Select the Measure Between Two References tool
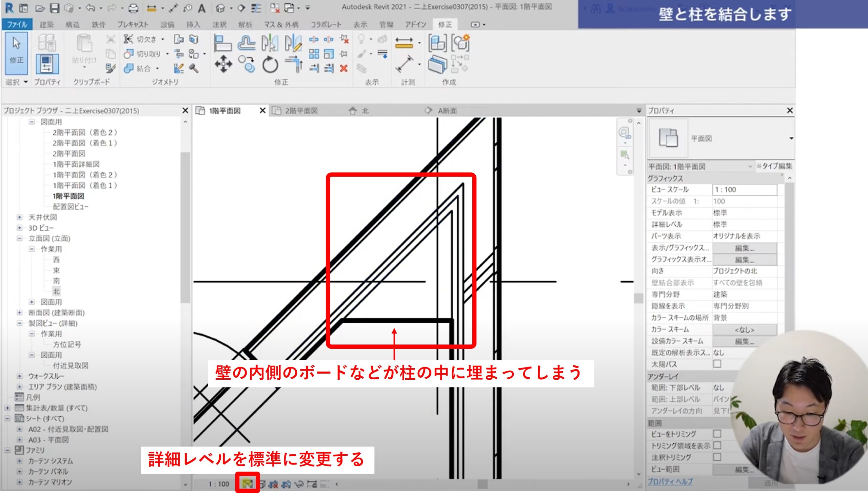The width and height of the screenshot is (868, 493). (x=404, y=43)
